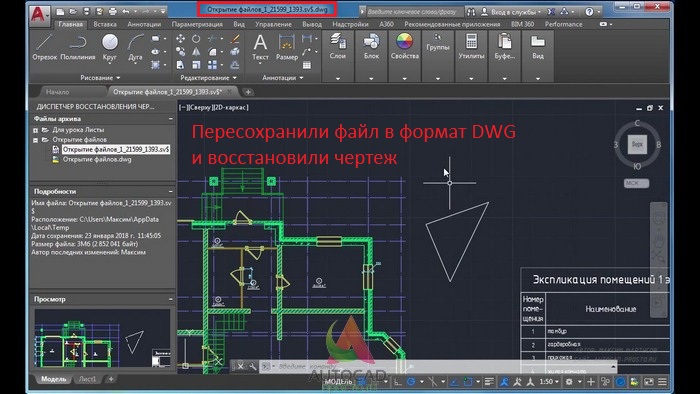Expand the Редактирование panel dropdown
700x394 pixels.
tap(208, 78)
